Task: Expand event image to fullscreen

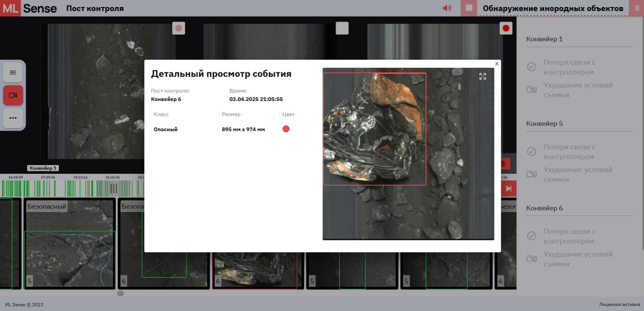Action: (482, 76)
